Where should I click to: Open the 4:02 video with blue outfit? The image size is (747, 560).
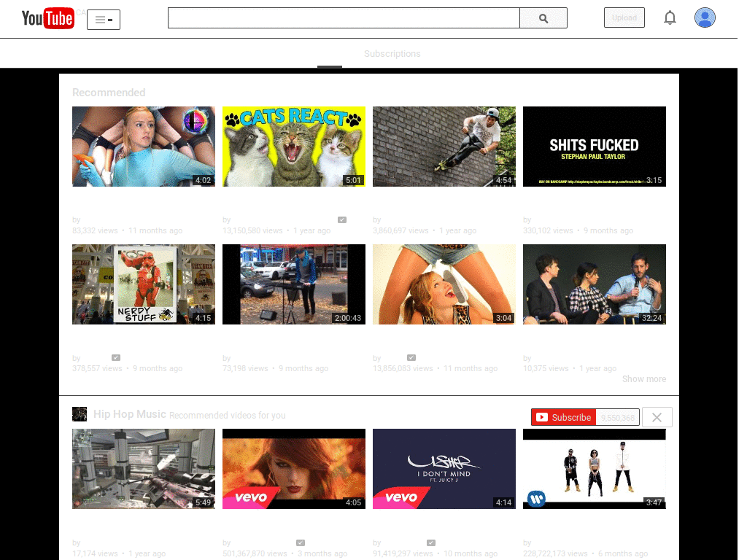coord(144,147)
